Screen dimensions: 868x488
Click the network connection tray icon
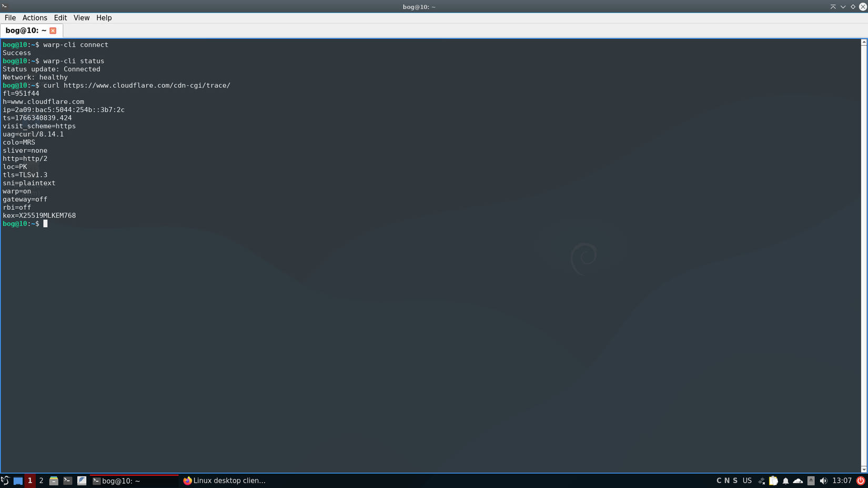(x=761, y=481)
